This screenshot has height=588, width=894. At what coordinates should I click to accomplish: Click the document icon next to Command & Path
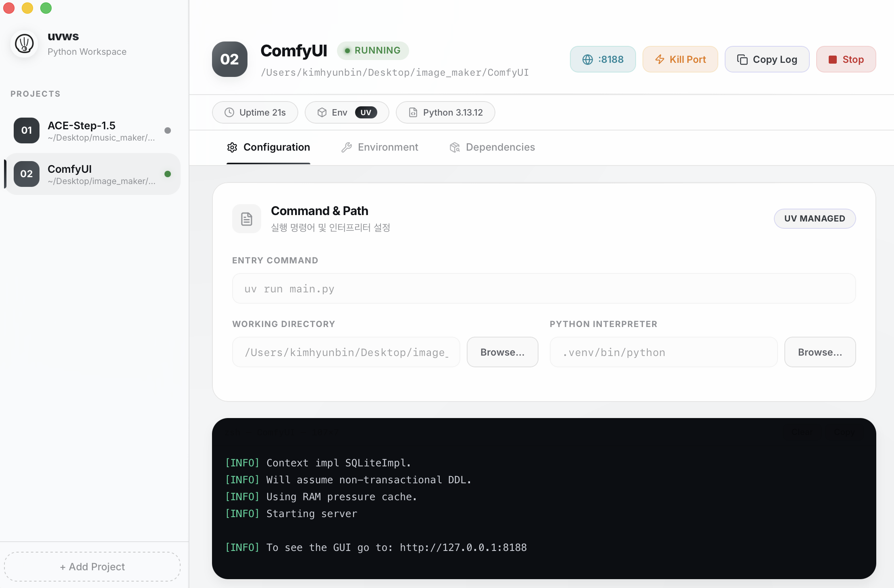[247, 219]
